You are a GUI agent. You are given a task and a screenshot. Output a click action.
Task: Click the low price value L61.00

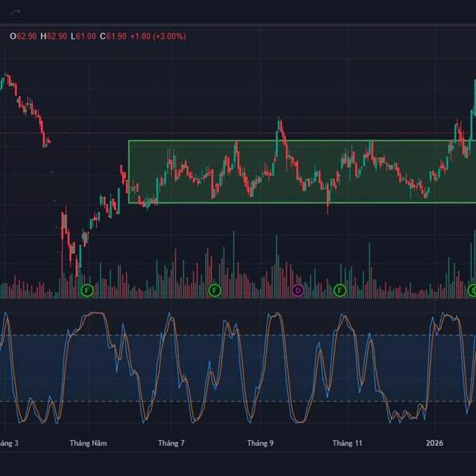click(x=86, y=36)
